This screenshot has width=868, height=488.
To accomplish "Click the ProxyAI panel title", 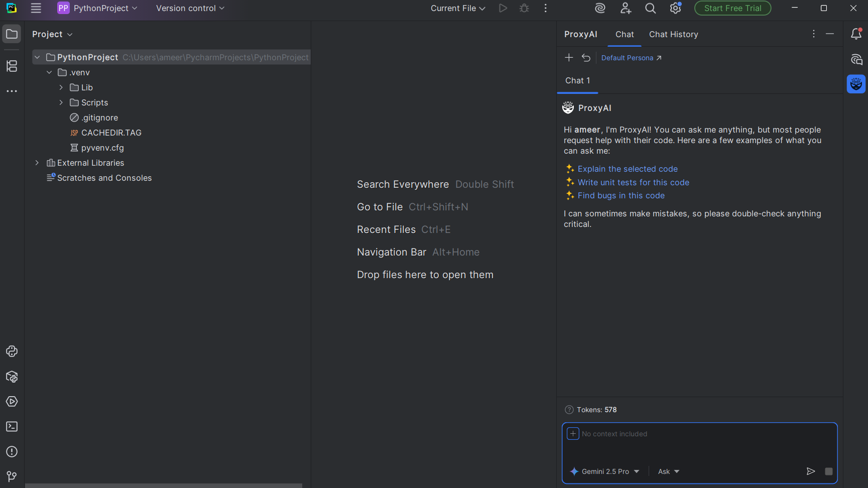I will 580,34.
